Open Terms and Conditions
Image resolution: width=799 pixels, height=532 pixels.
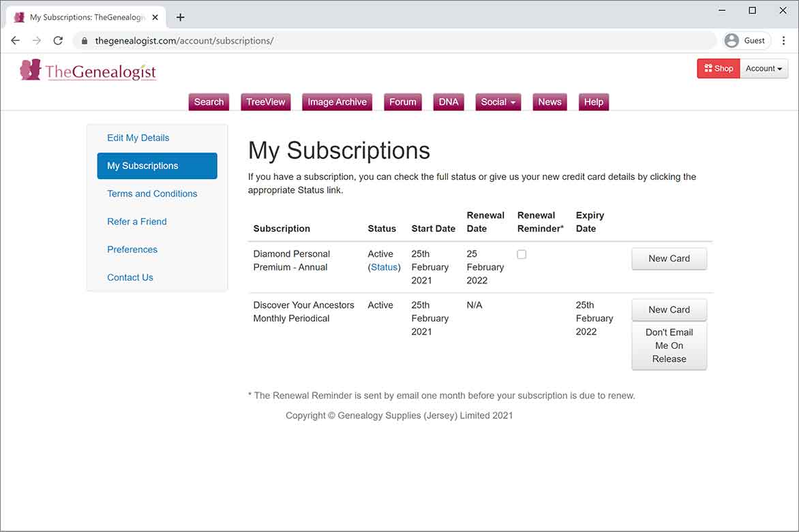152,194
